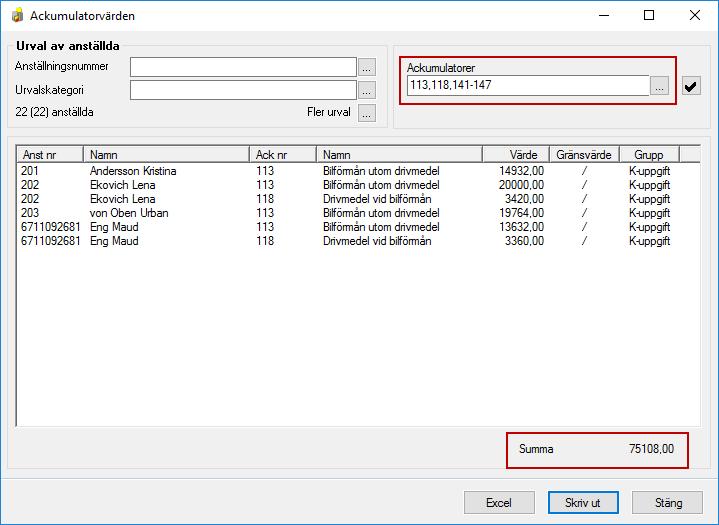This screenshot has width=719, height=525.
Task: Click the Summa label
Action: click(x=536, y=449)
